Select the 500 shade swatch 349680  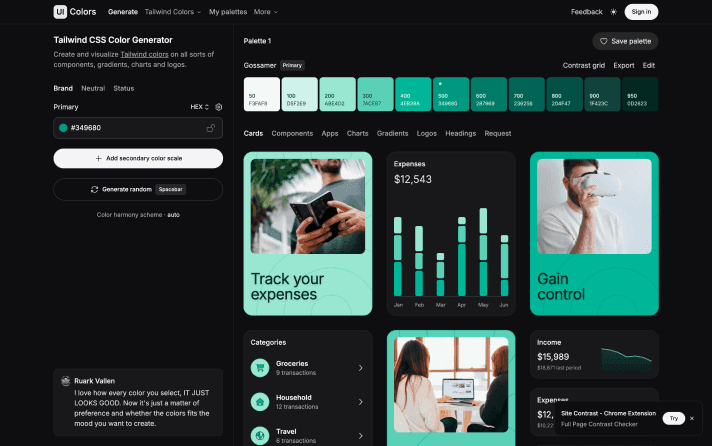coord(451,94)
